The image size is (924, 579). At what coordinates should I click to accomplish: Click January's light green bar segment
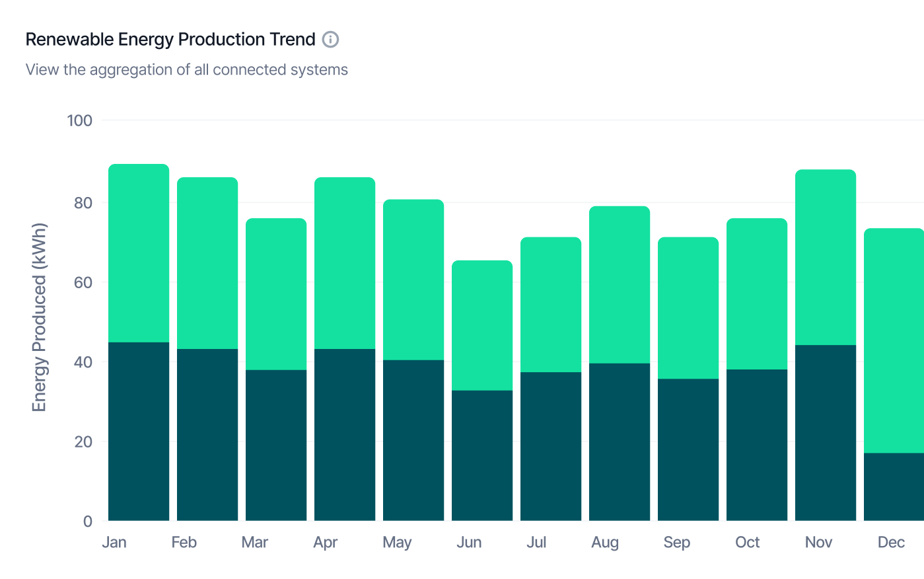139,253
